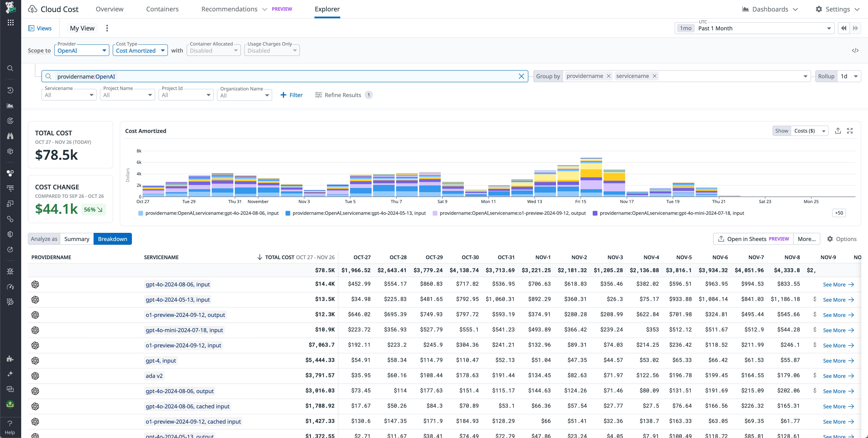This screenshot has width=868, height=438.
Task: Click the blue color swatch for gpt-4o-2024-08-06 legend
Action: tap(141, 213)
